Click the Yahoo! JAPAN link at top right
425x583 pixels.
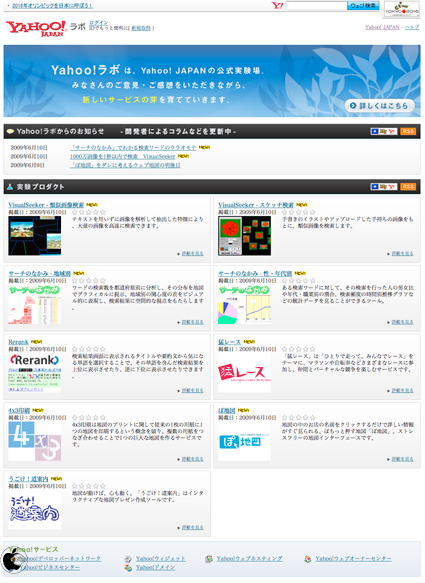point(382,27)
